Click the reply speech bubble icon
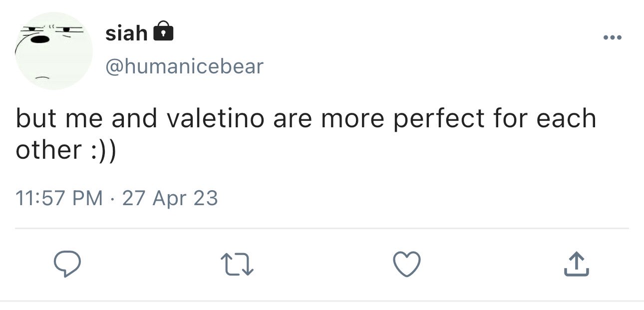This screenshot has width=644, height=310. [x=67, y=265]
